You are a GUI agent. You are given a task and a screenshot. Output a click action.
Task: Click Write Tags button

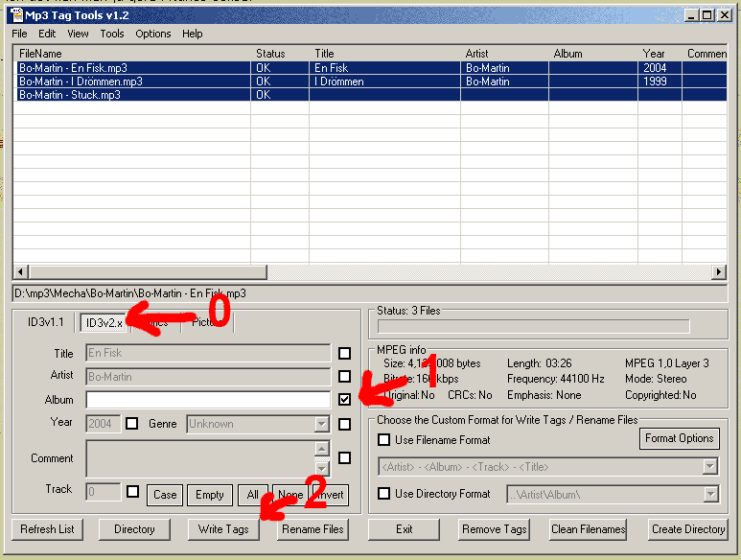pos(223,529)
